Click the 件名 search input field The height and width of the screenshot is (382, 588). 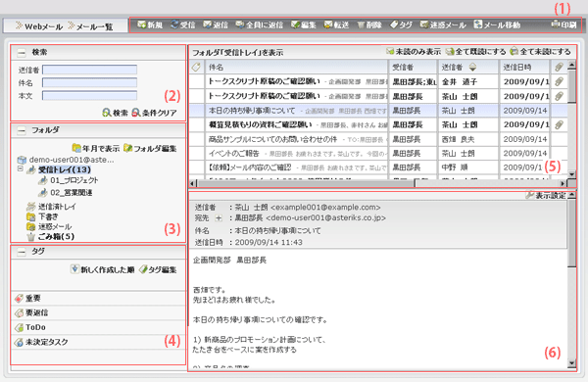click(89, 82)
